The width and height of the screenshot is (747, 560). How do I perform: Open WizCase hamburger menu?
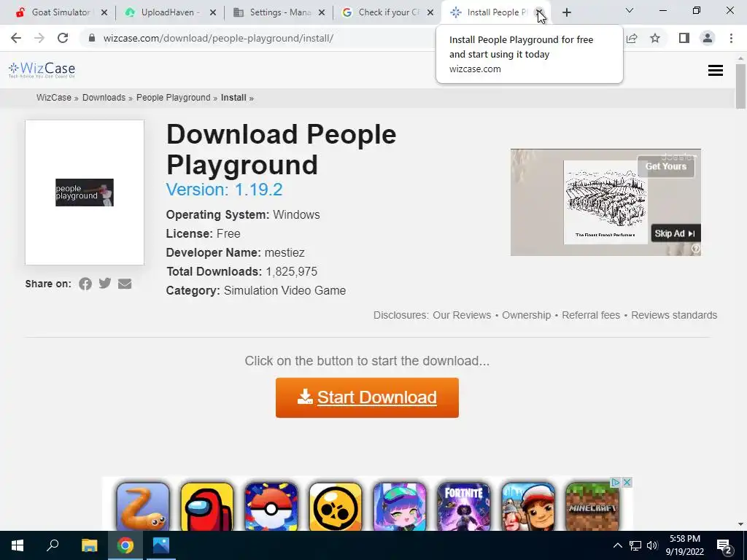[x=715, y=71]
